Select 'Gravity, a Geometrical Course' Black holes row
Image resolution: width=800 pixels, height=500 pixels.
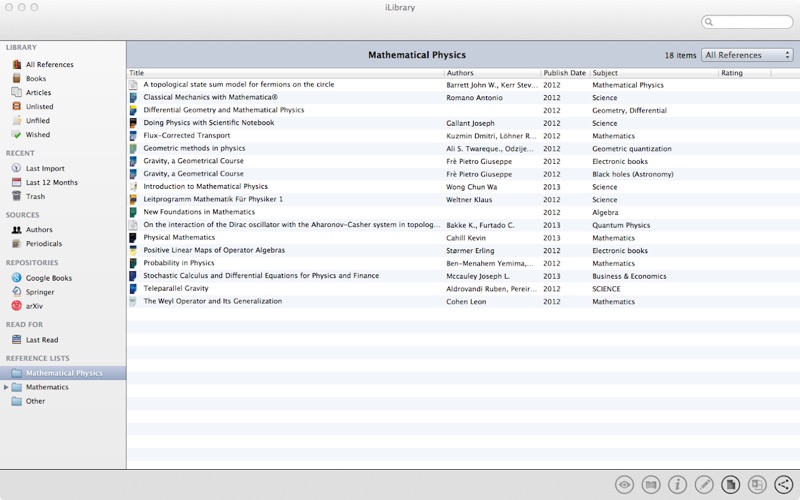click(x=463, y=174)
